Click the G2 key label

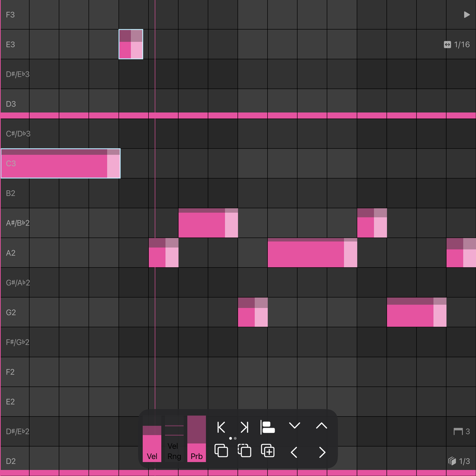click(11, 312)
